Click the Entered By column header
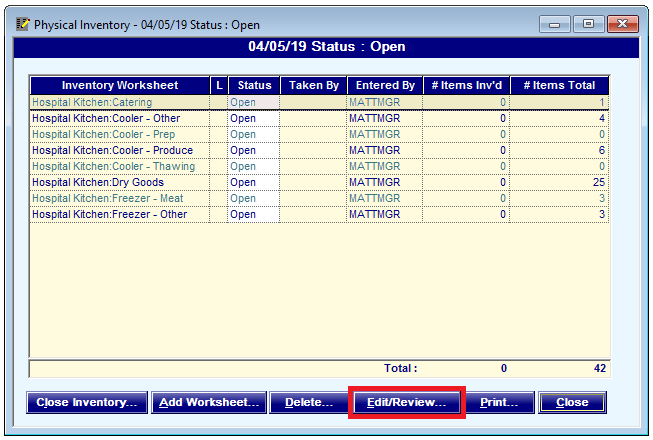Screen dimensions: 653x440 point(385,86)
